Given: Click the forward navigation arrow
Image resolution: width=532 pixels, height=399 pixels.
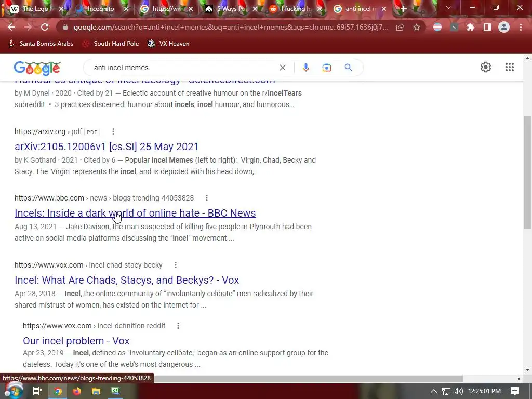Looking at the screenshot, I should [28, 27].
